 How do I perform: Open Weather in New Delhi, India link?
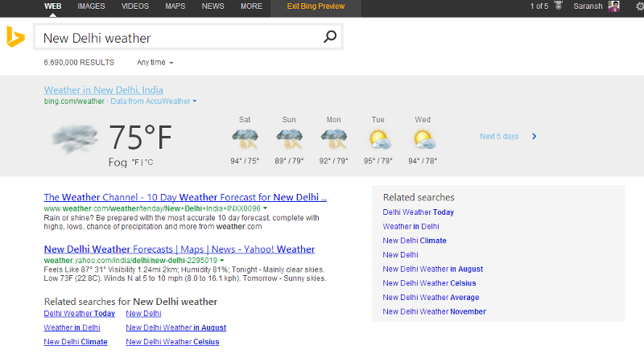[104, 90]
